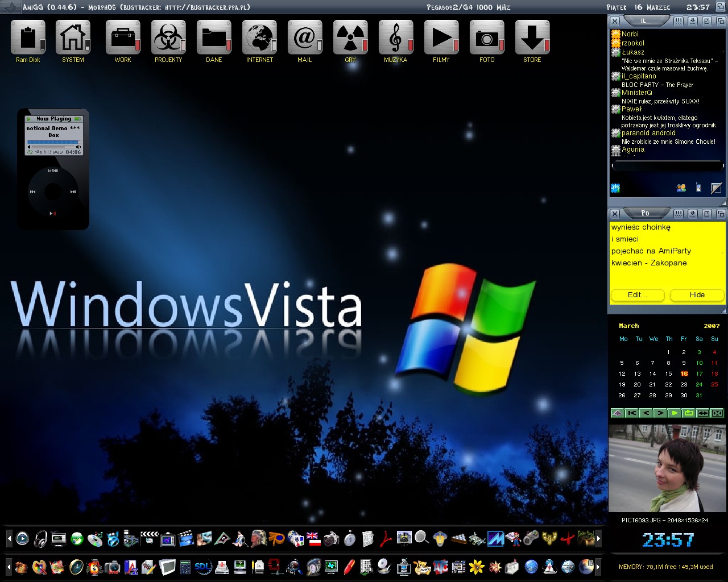This screenshot has width=728, height=582.
Task: Launch the calculator icon in lower dock
Action: click(185, 567)
